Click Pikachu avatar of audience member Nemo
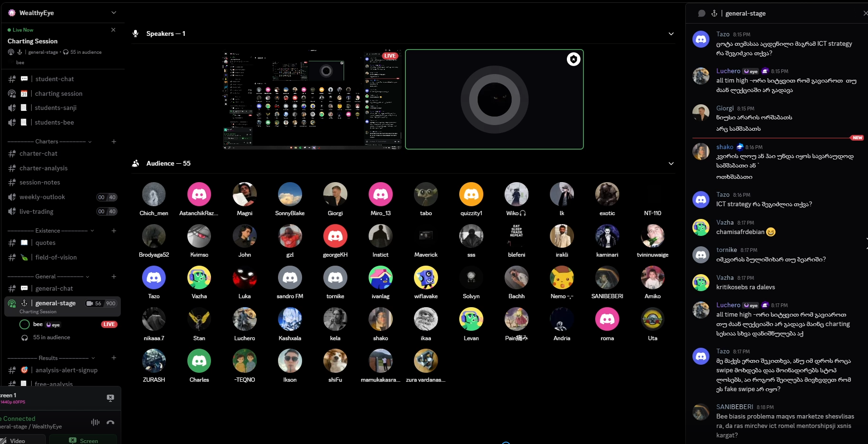 coord(562,277)
